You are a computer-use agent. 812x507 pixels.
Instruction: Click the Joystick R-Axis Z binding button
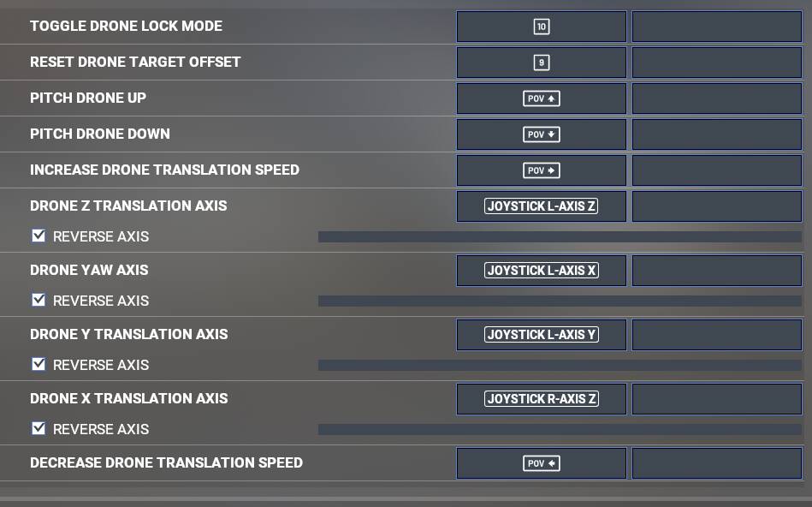click(x=541, y=399)
